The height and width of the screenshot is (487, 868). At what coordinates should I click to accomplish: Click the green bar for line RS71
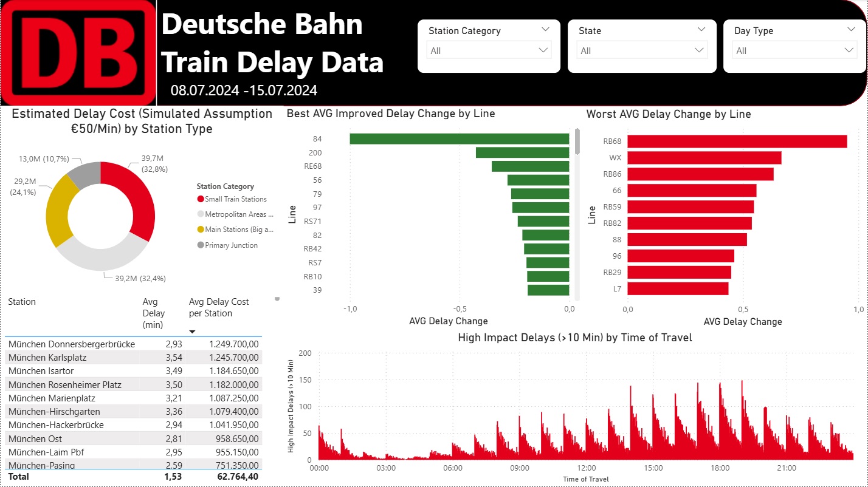coord(543,222)
